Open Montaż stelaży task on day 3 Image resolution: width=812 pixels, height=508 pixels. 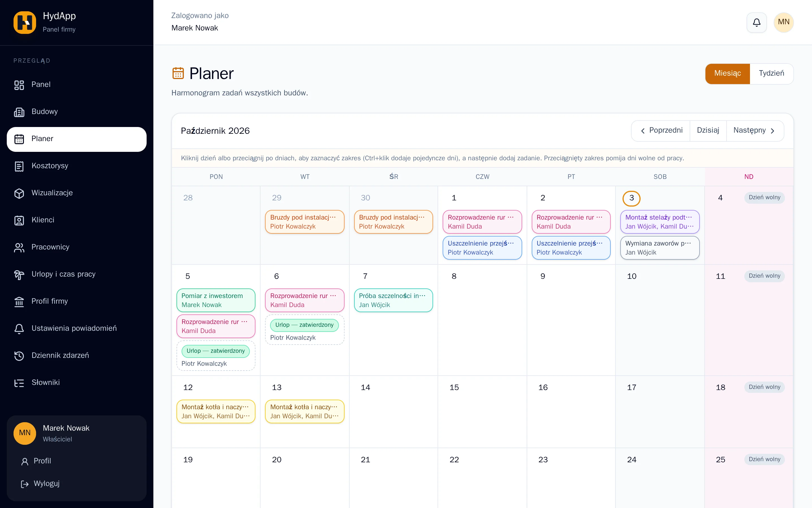click(660, 222)
